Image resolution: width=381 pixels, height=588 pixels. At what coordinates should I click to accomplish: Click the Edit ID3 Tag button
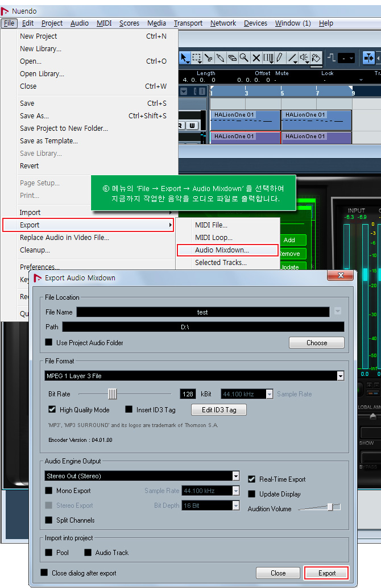(x=219, y=409)
